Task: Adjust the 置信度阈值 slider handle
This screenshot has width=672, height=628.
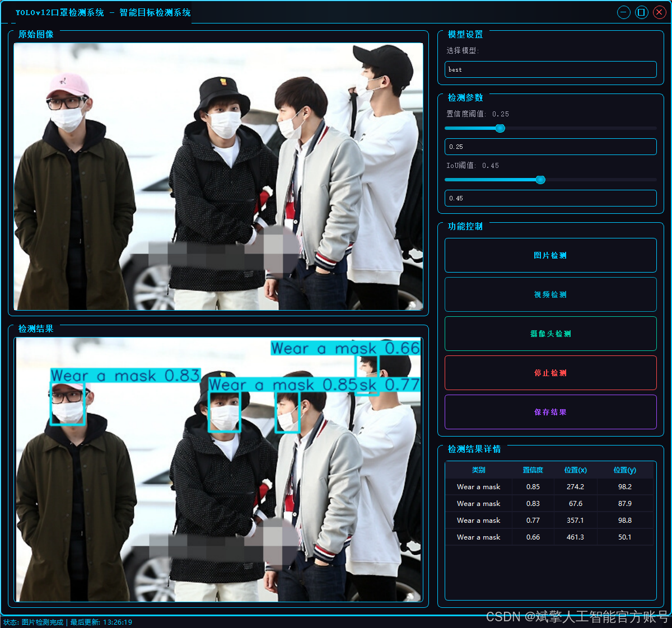Action: [x=500, y=128]
